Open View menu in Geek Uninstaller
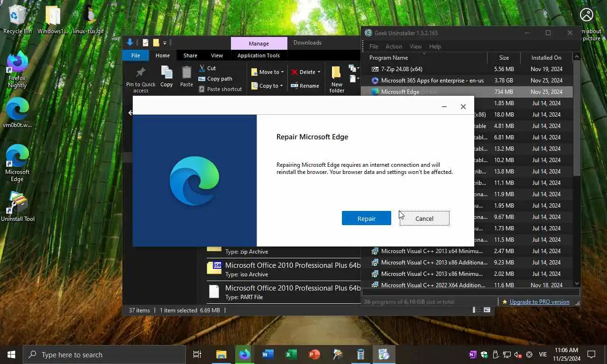Viewport: 607px width, 364px height. point(415,46)
